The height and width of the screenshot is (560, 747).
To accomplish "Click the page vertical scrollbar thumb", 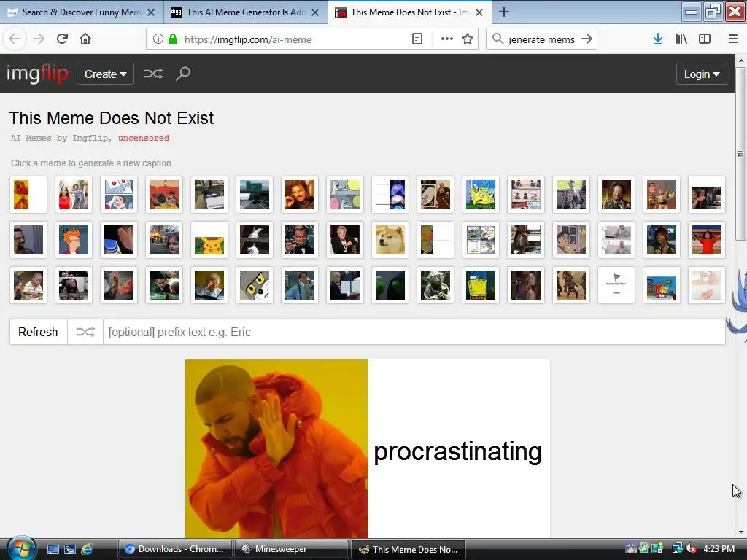I will [740, 154].
